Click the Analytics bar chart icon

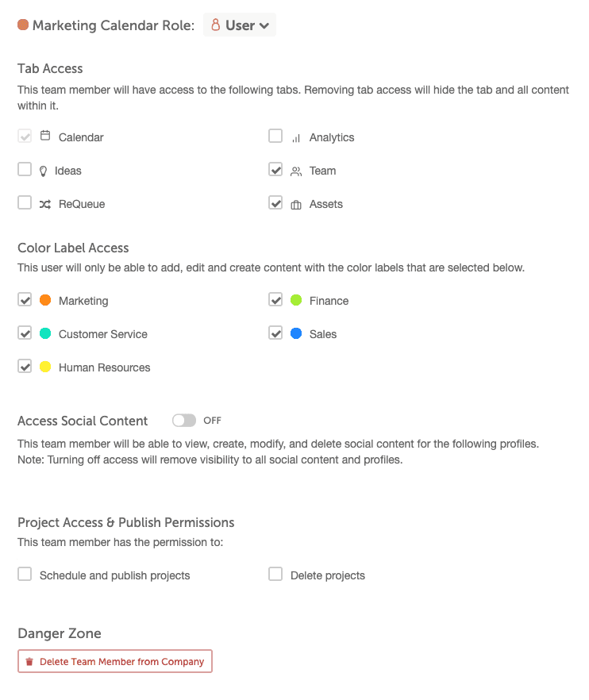[x=296, y=137]
